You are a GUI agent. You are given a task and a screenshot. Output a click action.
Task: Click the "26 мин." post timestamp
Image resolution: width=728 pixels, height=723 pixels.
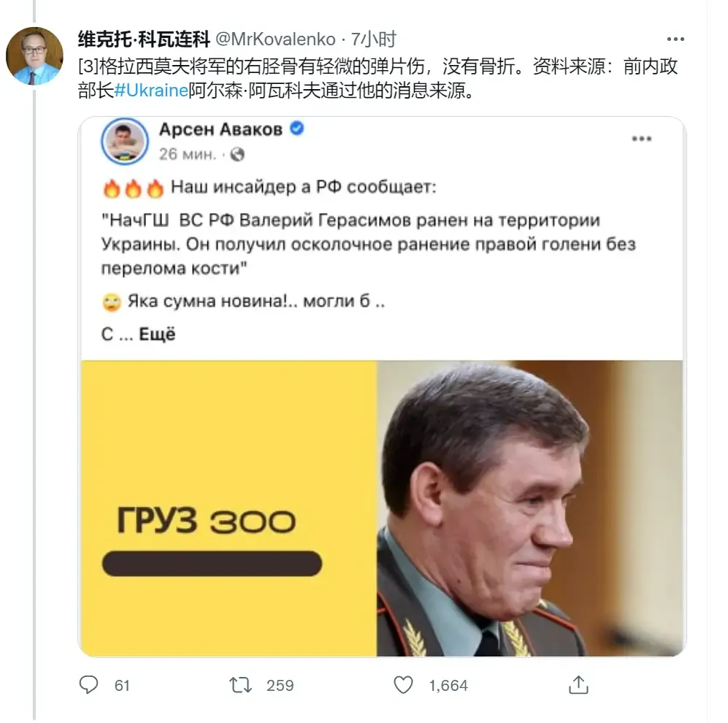coord(188,155)
